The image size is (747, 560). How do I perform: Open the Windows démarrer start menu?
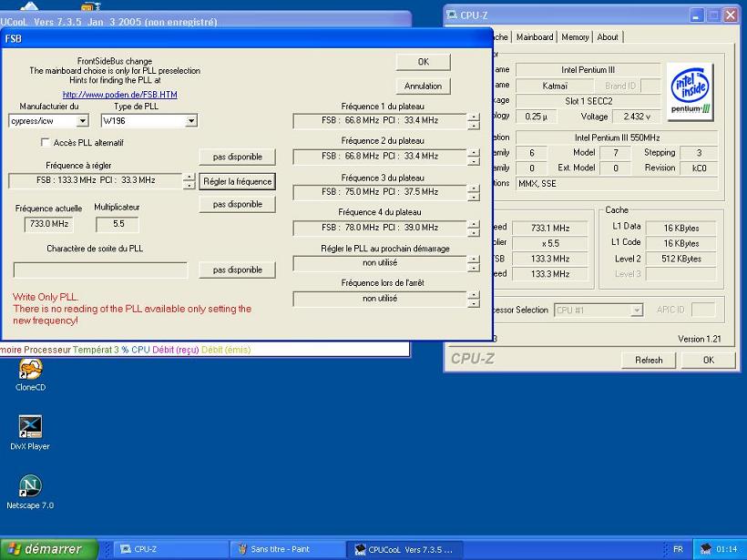[x=49, y=549]
